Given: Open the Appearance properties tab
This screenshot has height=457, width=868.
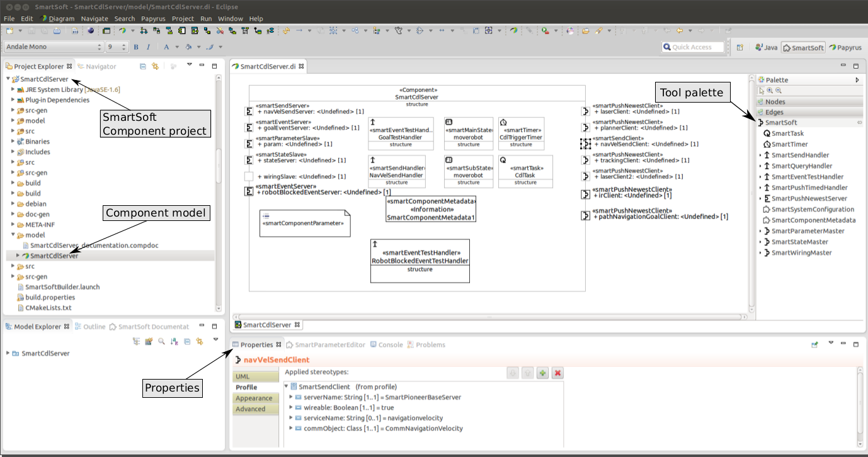Looking at the screenshot, I should [x=255, y=398].
